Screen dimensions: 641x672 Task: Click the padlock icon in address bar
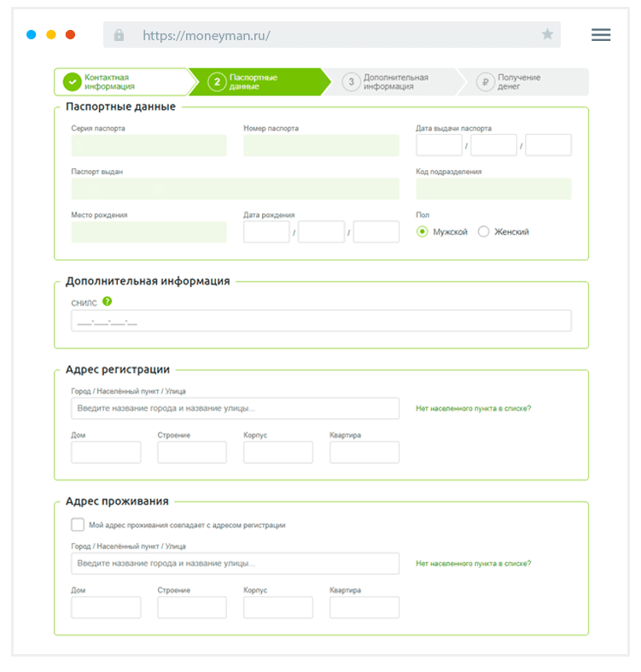(x=119, y=35)
